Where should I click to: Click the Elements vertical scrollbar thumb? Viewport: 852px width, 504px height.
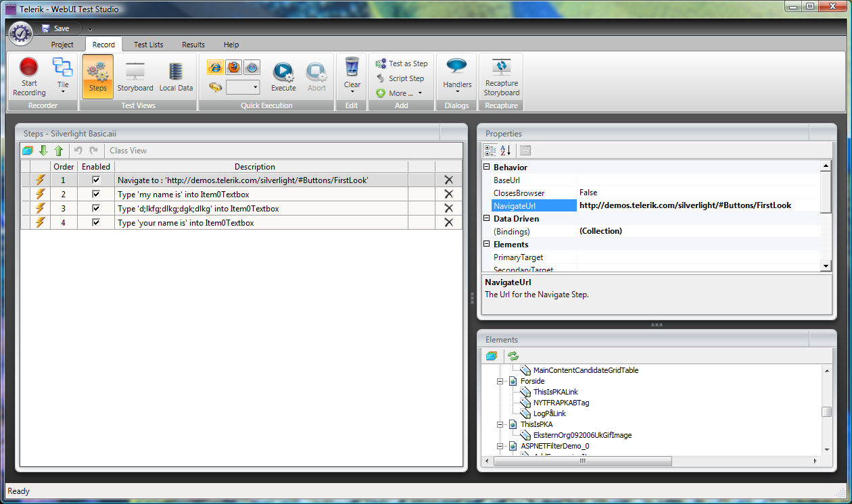click(x=826, y=412)
